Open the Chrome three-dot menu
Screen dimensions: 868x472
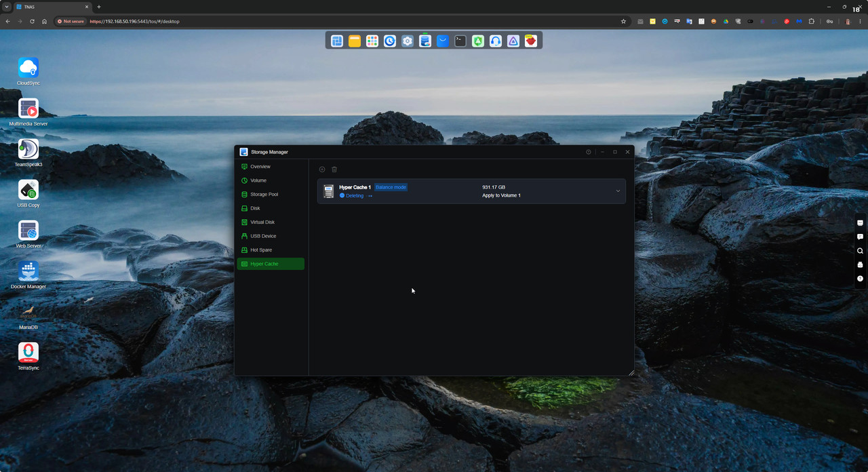pos(860,21)
